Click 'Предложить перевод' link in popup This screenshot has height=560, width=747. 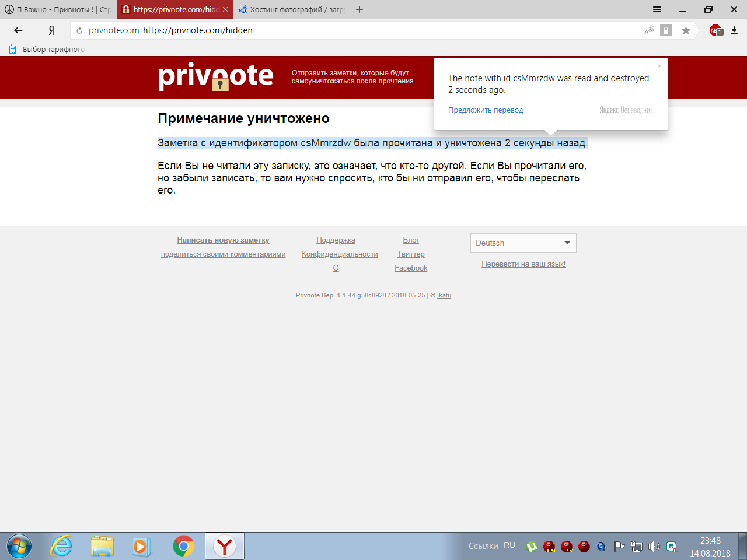(486, 110)
